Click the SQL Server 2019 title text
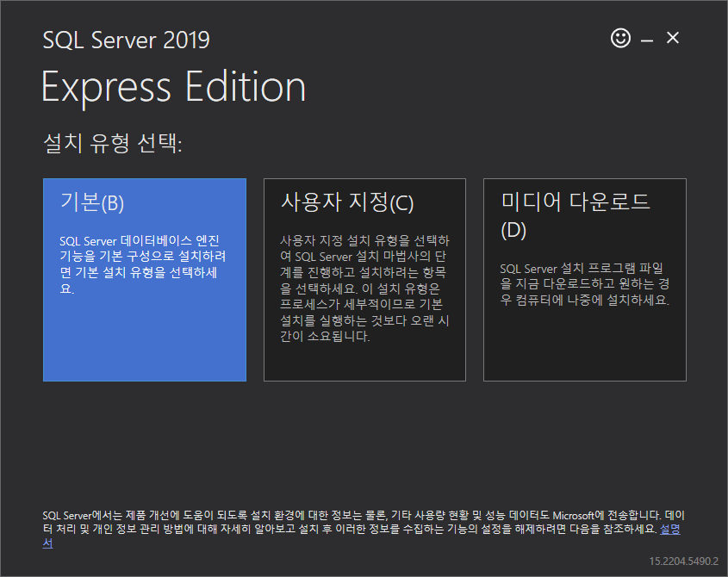Viewport: 728px width, 577px height. click(126, 40)
